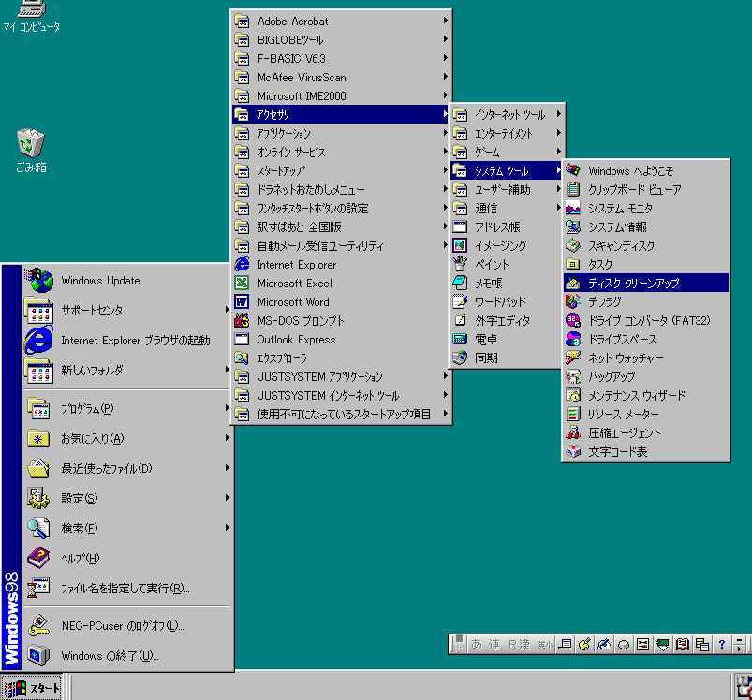
Task: Select the F-BASIC V6.3 program folder
Action: point(341,58)
